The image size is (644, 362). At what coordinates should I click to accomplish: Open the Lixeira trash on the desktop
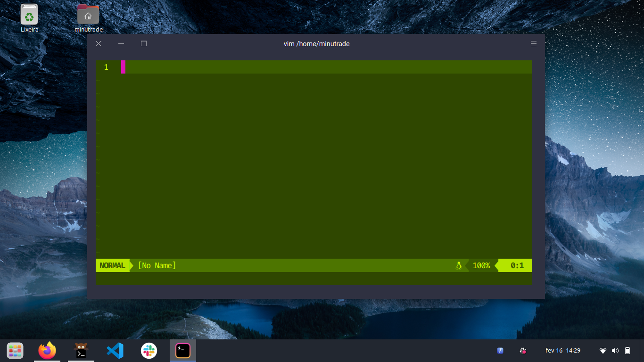point(29,14)
